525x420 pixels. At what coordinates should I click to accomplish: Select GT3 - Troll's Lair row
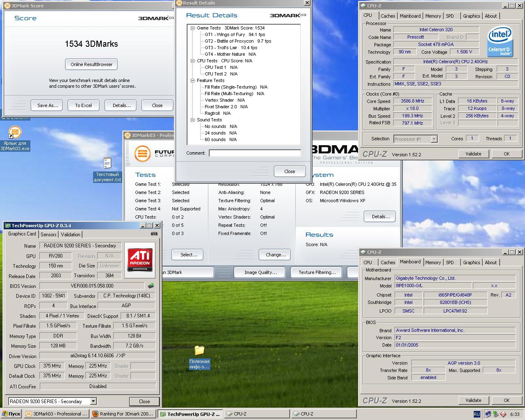[231, 48]
